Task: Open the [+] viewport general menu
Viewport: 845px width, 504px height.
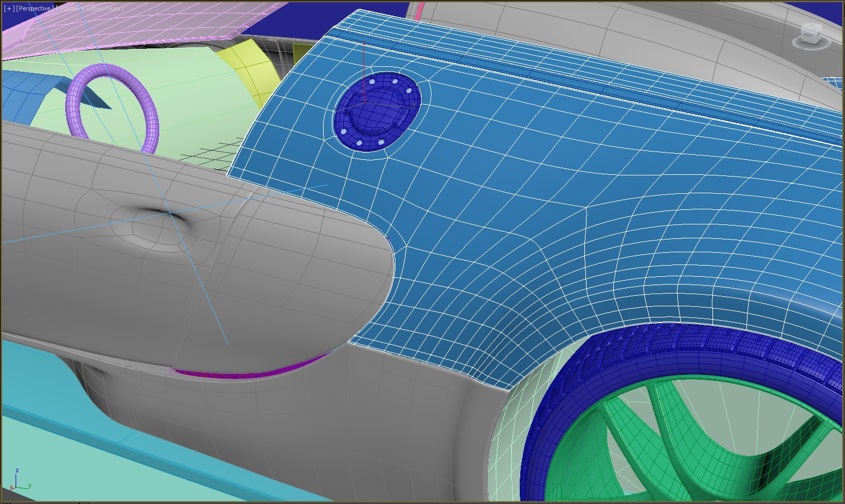Action: tap(9, 8)
